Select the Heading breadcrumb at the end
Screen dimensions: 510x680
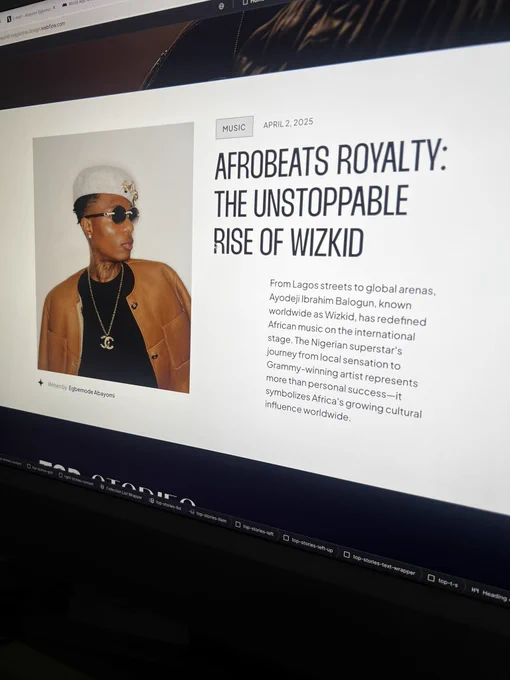coord(490,594)
